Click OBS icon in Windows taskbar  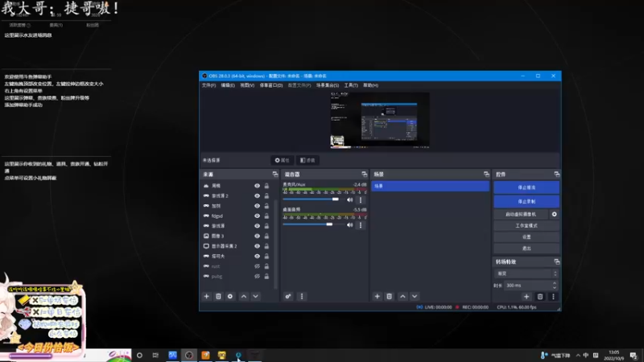pos(189,355)
